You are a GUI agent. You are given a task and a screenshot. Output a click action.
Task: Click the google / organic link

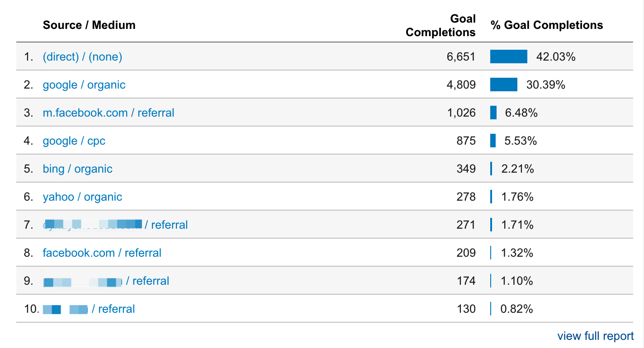[x=84, y=85]
